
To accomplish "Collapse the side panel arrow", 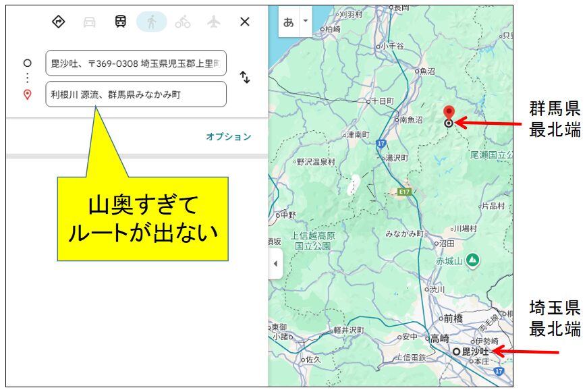I will point(275,264).
